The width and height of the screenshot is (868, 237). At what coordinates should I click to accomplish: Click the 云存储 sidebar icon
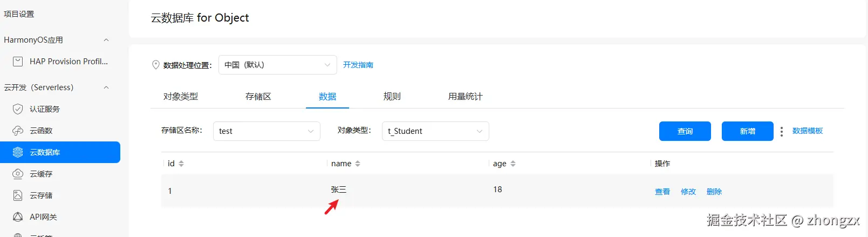18,195
